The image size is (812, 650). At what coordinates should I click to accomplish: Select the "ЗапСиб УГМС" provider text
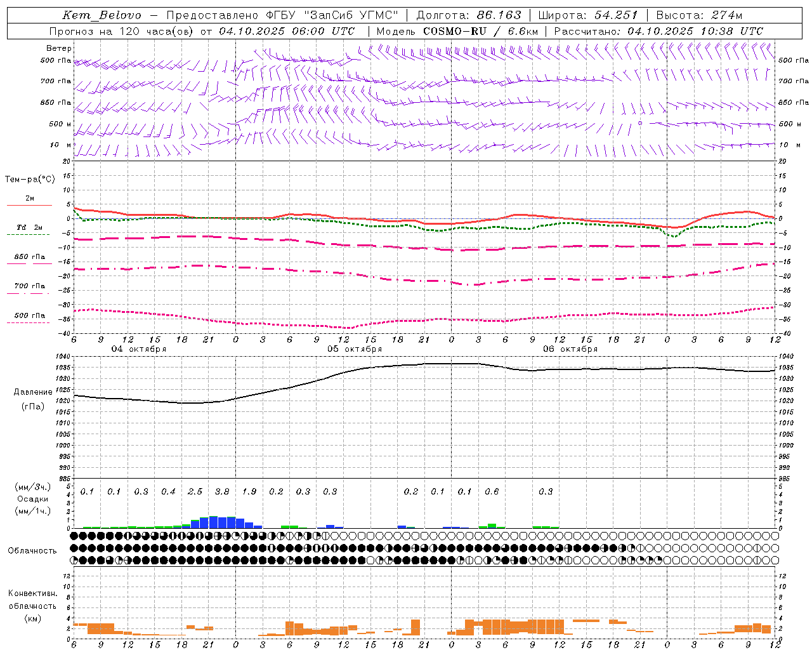pyautogui.click(x=351, y=15)
